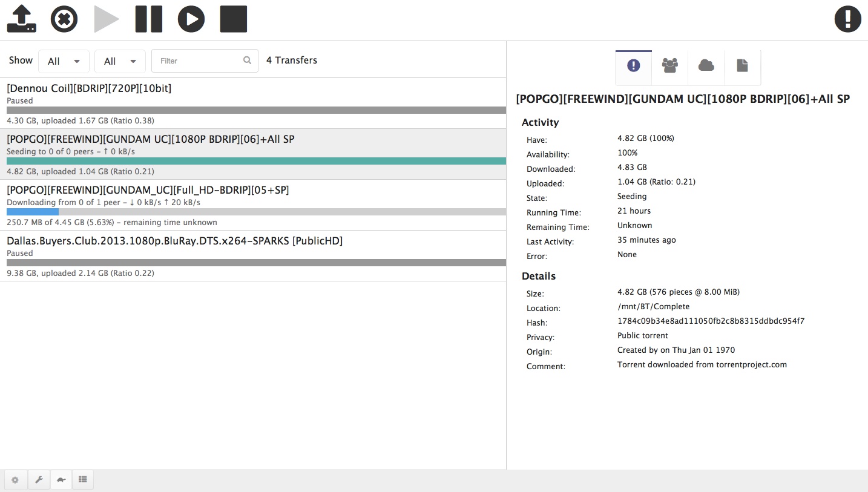Click 'Seeding to 0 of 0 peers' status
Image resolution: width=868 pixels, height=492 pixels.
71,152
